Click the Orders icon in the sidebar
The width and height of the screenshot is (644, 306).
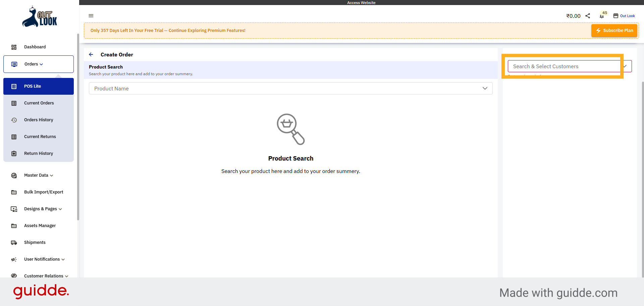14,64
